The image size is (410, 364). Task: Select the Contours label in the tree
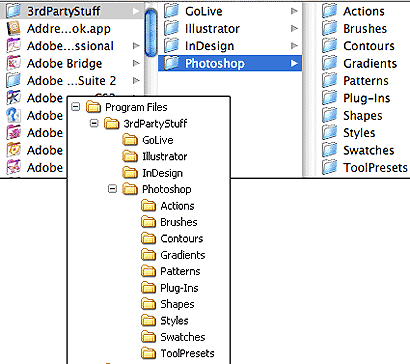182,239
